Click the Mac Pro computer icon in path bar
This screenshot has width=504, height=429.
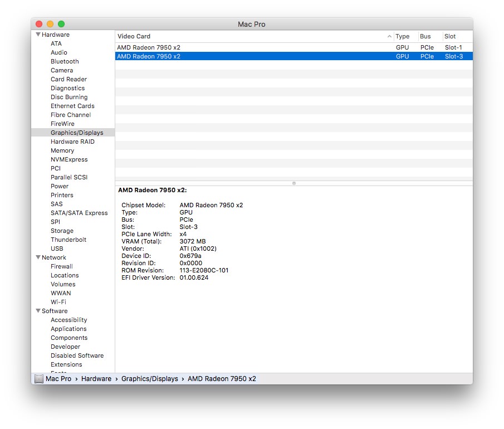pos(39,379)
